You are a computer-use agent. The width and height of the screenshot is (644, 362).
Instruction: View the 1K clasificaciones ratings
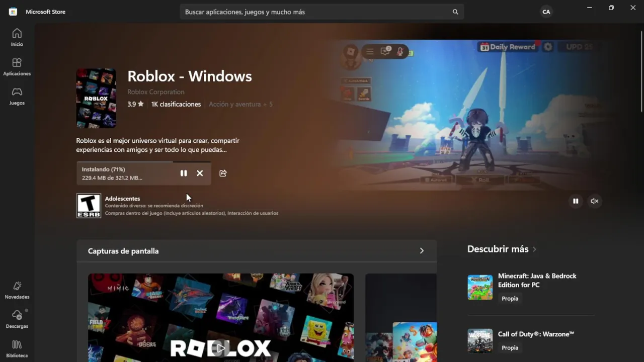point(176,104)
